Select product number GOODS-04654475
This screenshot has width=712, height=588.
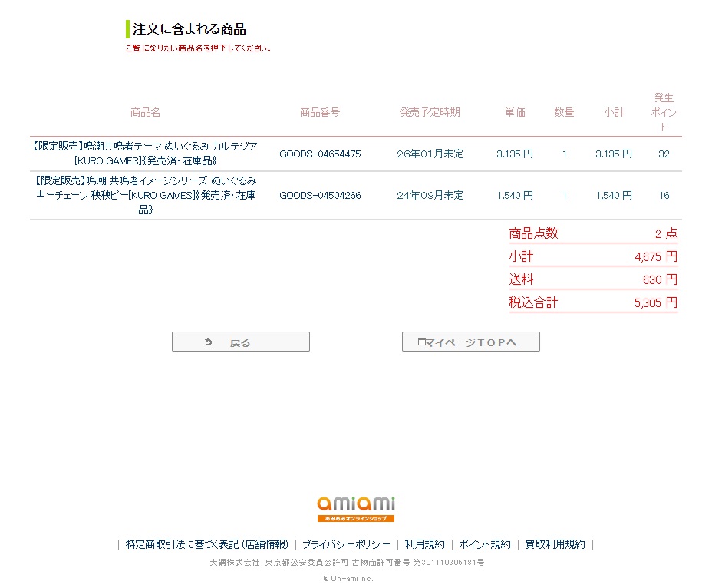(319, 154)
